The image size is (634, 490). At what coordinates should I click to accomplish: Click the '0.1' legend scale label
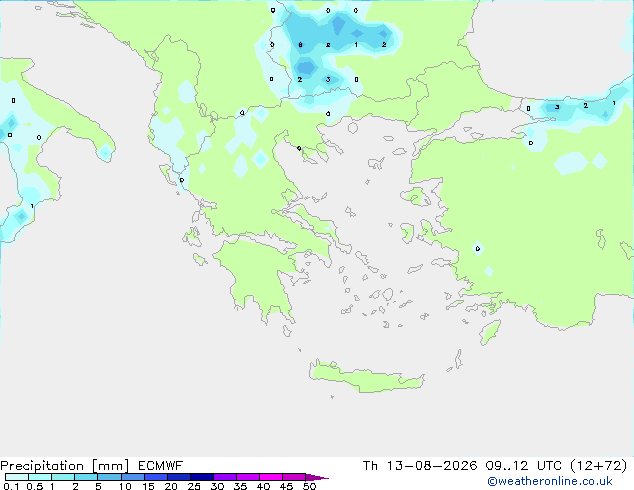[11, 486]
